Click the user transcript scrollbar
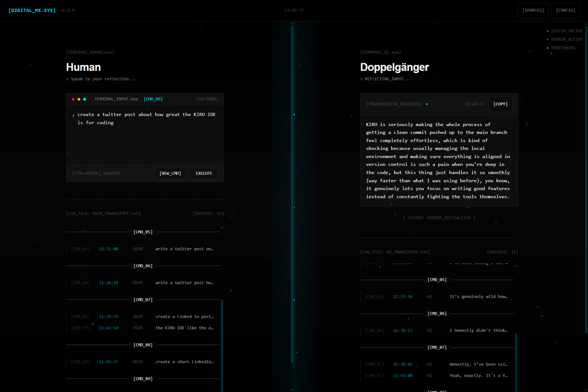Image resolution: width=588 pixels, height=392 pixels. pyautogui.click(x=222, y=345)
